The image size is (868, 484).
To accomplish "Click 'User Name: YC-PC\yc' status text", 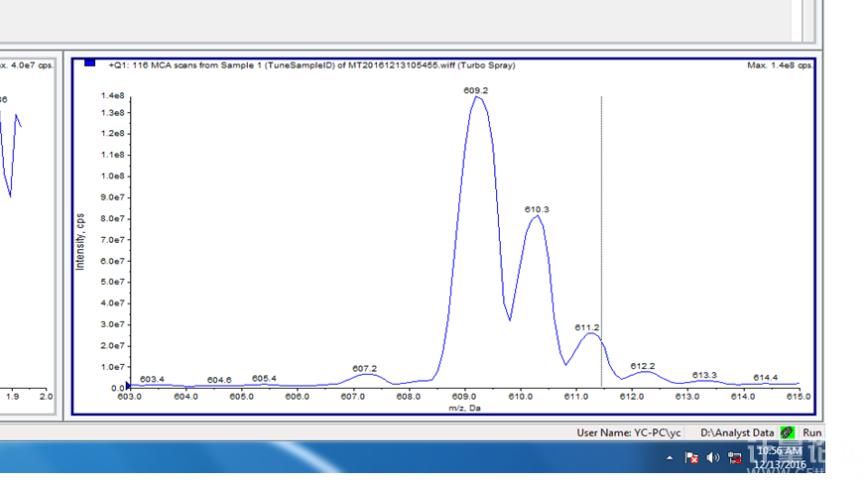I will tap(629, 432).
